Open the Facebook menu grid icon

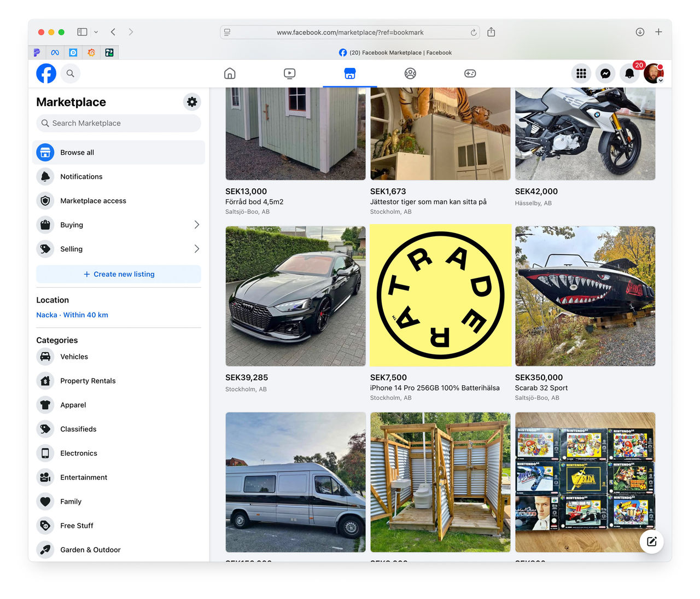581,73
